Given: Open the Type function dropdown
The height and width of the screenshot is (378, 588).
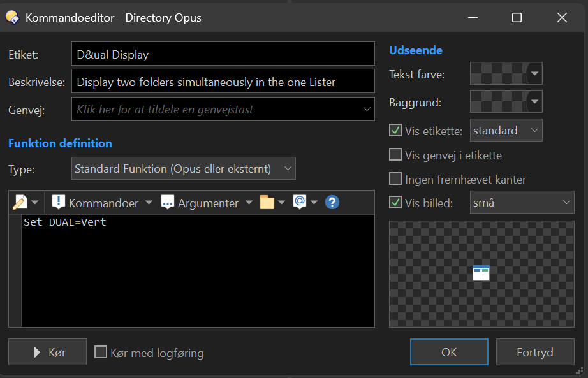Looking at the screenshot, I should [184, 169].
